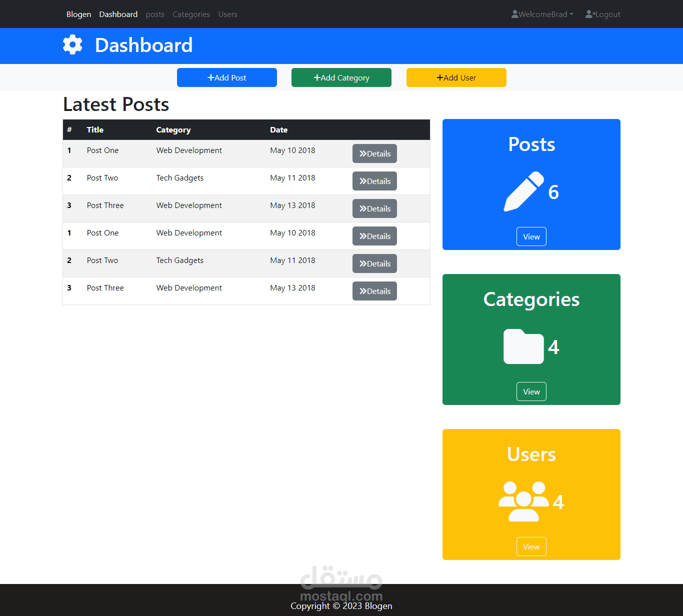Open the posts navigation link
Viewport: 683px width, 616px height.
point(155,14)
